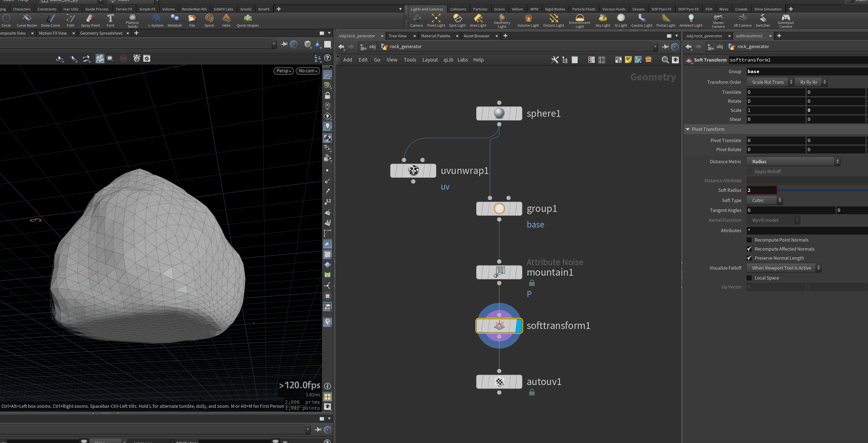Open the Soft Type Cubic dropdown
This screenshot has height=443, width=868.
(x=764, y=200)
